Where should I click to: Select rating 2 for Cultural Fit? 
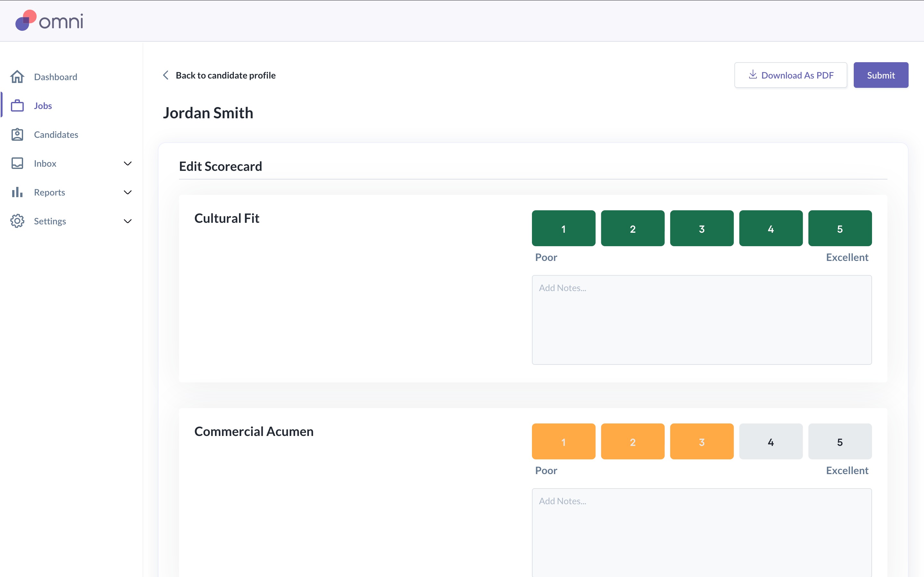[632, 229]
